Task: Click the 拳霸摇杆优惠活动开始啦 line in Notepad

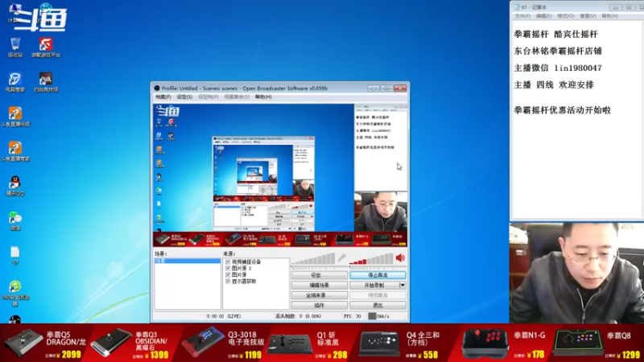Action: 562,110
